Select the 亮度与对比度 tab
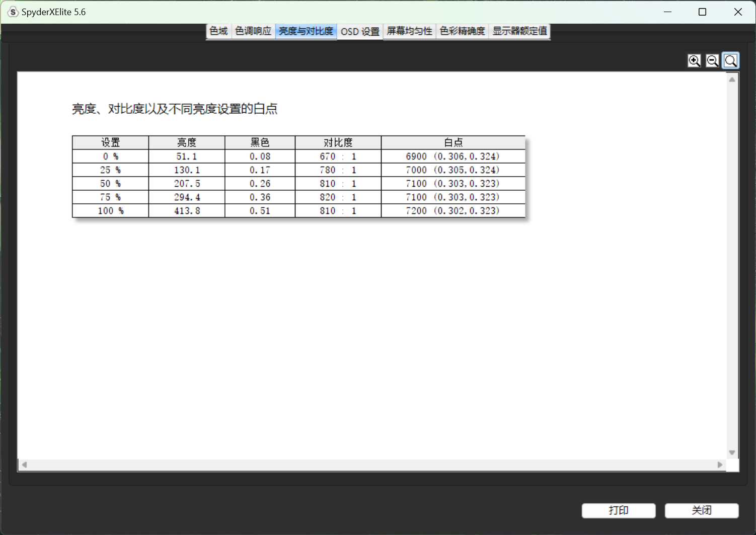 [306, 31]
